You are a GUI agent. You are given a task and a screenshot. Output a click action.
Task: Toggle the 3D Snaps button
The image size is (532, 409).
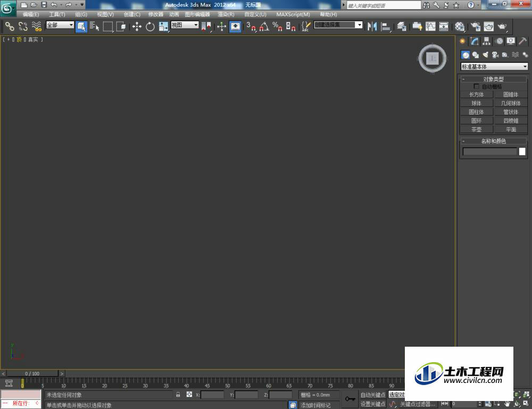(x=251, y=26)
